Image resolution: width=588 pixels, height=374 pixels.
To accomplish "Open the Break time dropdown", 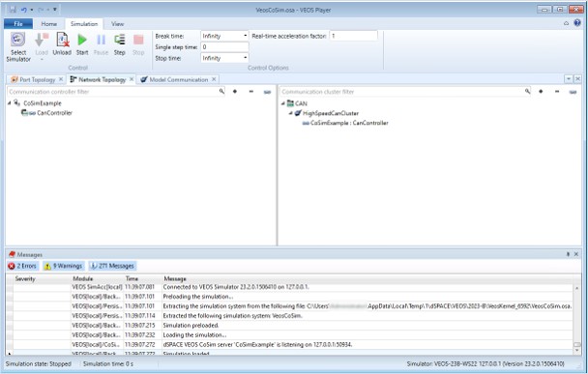I will click(x=246, y=36).
